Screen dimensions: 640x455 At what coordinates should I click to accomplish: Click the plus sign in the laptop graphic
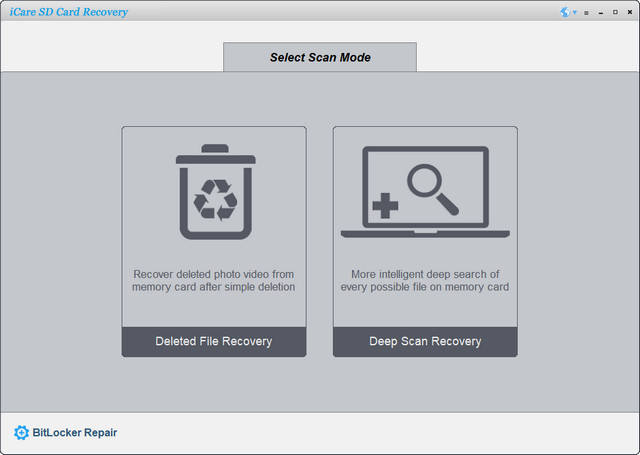click(x=384, y=207)
